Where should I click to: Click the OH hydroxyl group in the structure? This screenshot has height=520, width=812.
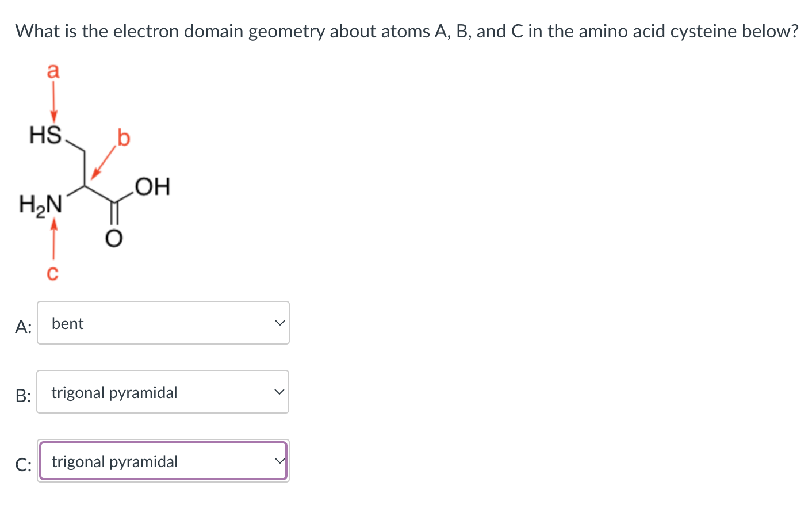click(x=152, y=187)
